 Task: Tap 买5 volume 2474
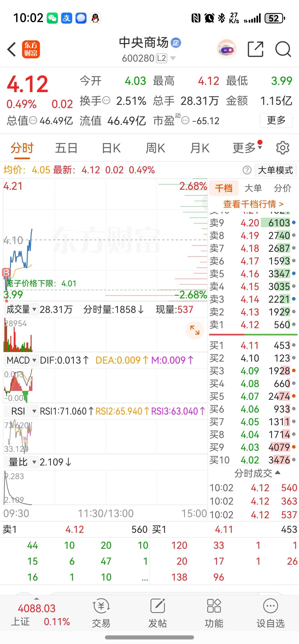pos(279,396)
